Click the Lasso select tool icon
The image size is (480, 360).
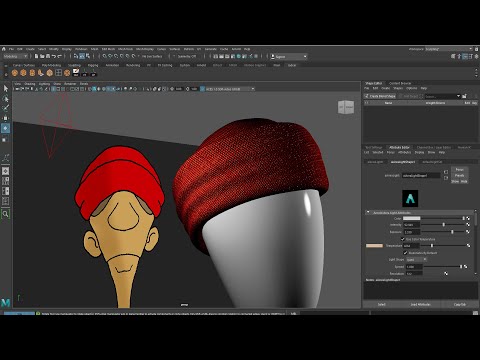tap(6, 99)
